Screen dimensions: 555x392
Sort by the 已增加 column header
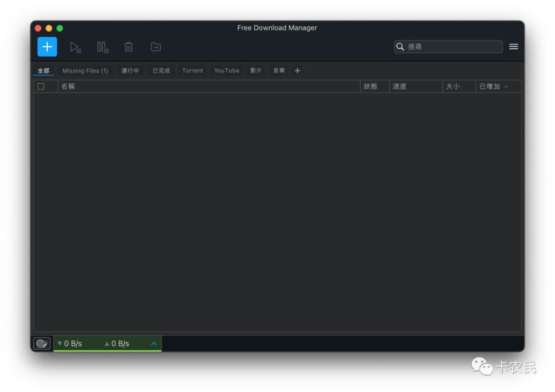coord(498,87)
